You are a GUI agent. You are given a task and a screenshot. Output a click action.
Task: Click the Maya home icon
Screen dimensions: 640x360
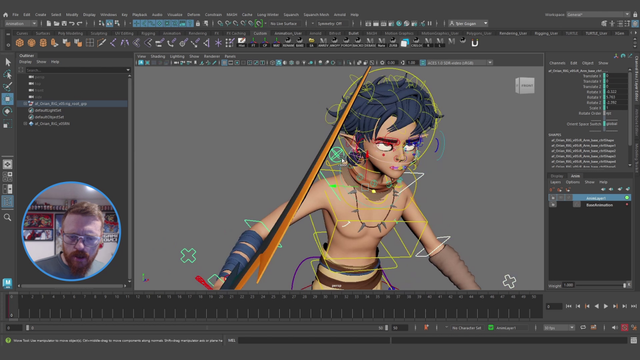click(5, 15)
